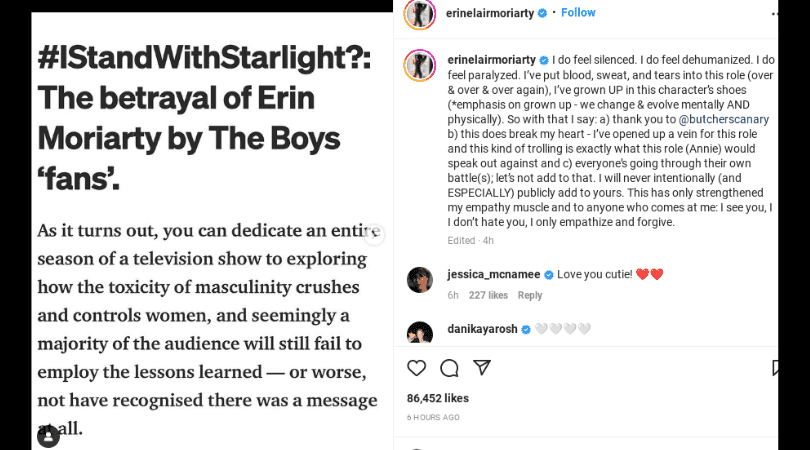Follow erinelairmoriarty

(578, 13)
